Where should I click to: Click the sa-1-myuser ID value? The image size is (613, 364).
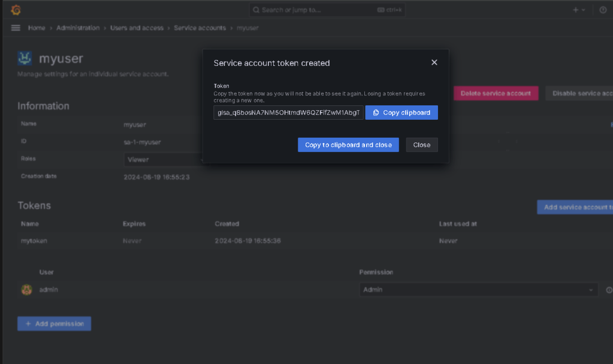142,142
